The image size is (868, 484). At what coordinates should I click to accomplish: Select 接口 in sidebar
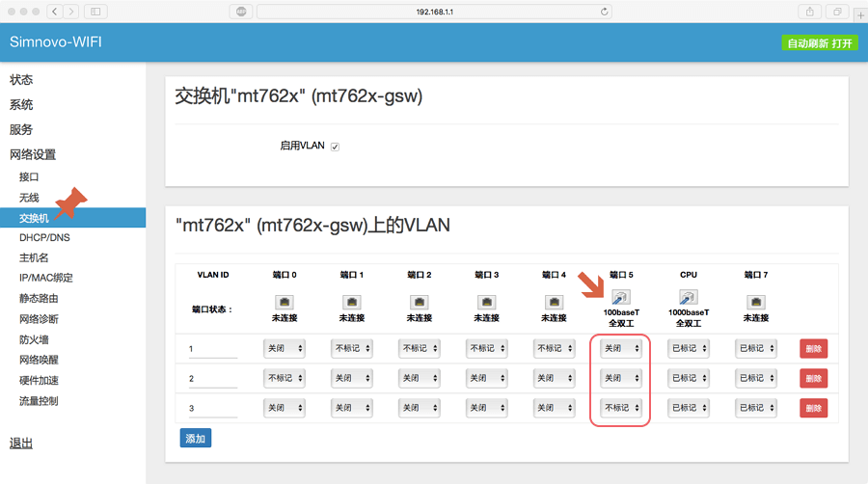[29, 177]
